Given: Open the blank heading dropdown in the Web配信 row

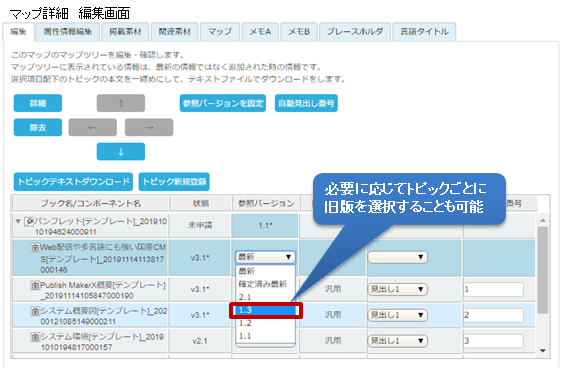Looking at the screenshot, I should tap(397, 257).
